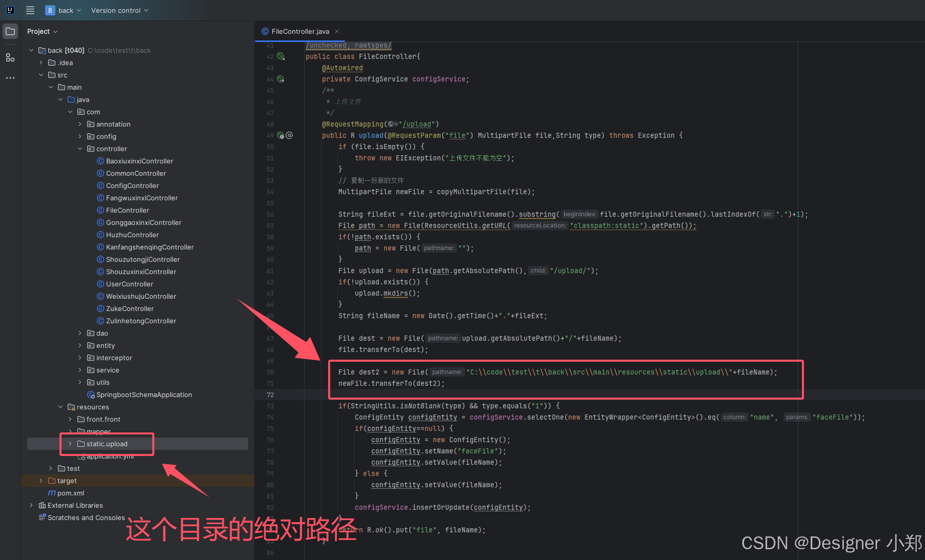The width and height of the screenshot is (925, 560).
Task: Collapse the src folder
Action: click(41, 75)
